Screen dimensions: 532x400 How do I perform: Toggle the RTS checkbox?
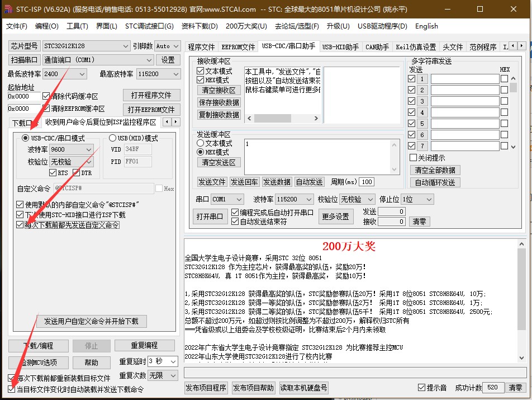point(53,173)
